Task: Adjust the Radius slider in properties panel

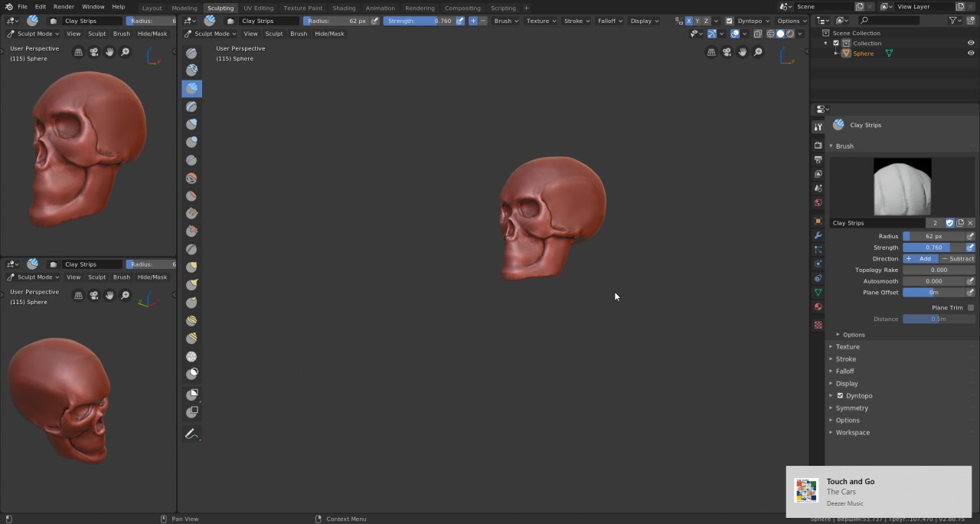Action: (934, 236)
